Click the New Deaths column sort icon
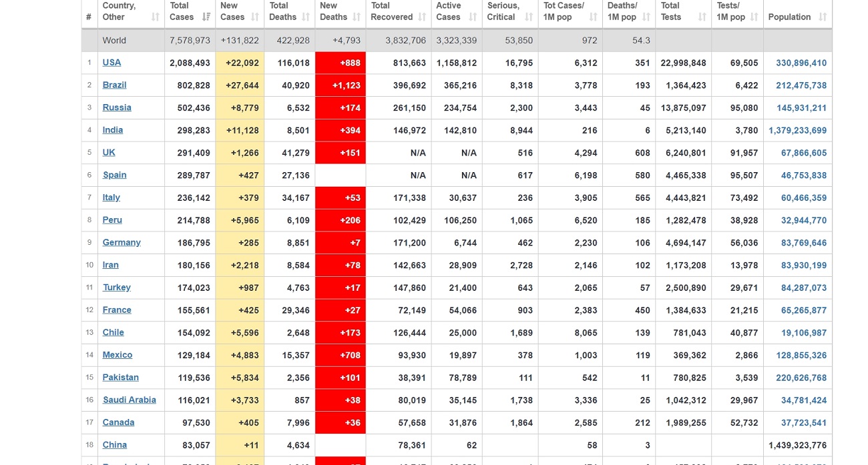868x465 pixels. tap(357, 17)
